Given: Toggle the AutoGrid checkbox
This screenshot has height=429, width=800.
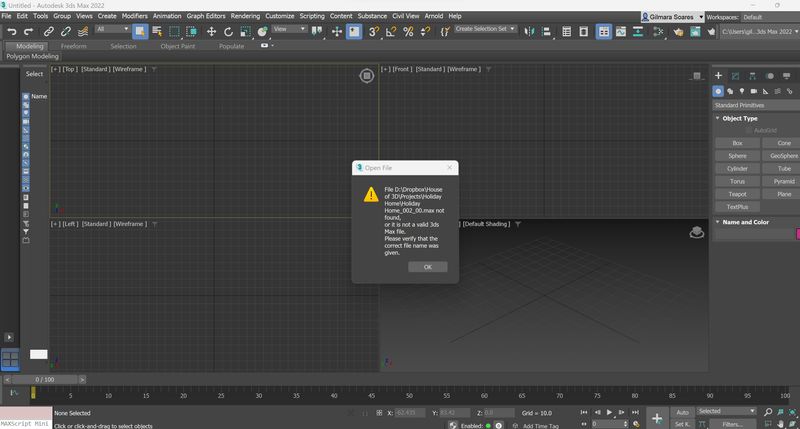Looking at the screenshot, I should 749,130.
